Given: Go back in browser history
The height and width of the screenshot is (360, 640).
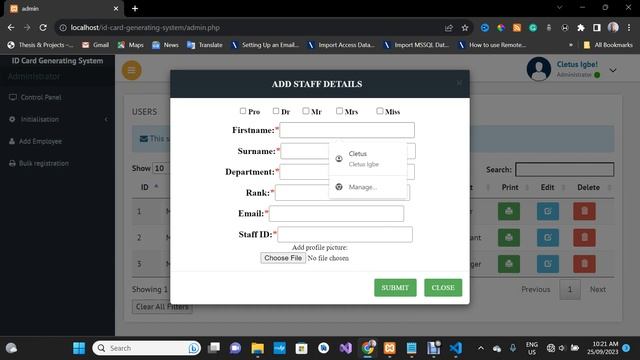Looking at the screenshot, I should (x=11, y=28).
